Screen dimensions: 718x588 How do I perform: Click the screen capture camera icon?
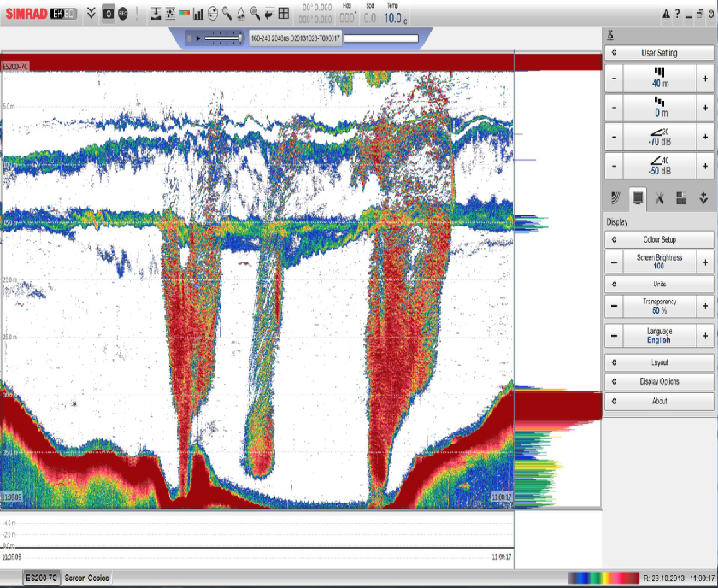coord(108,14)
